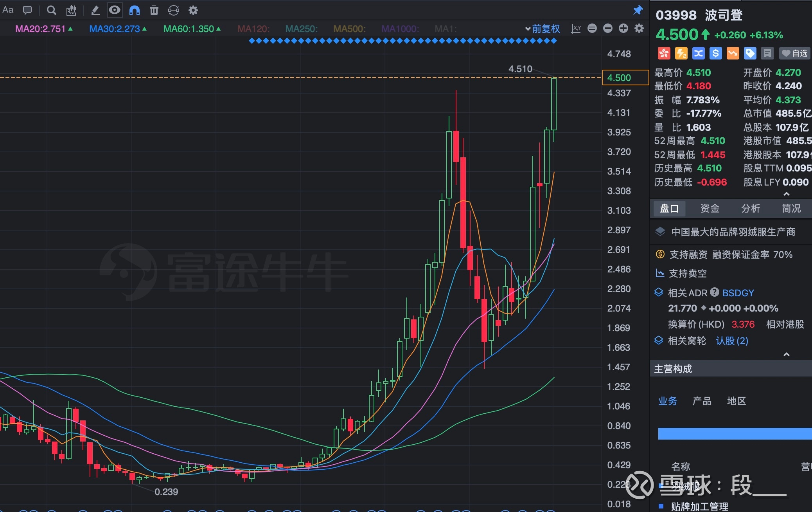Image resolution: width=812 pixels, height=512 pixels.
Task: Click the 融资保证金率 70% text
Action: click(x=753, y=254)
